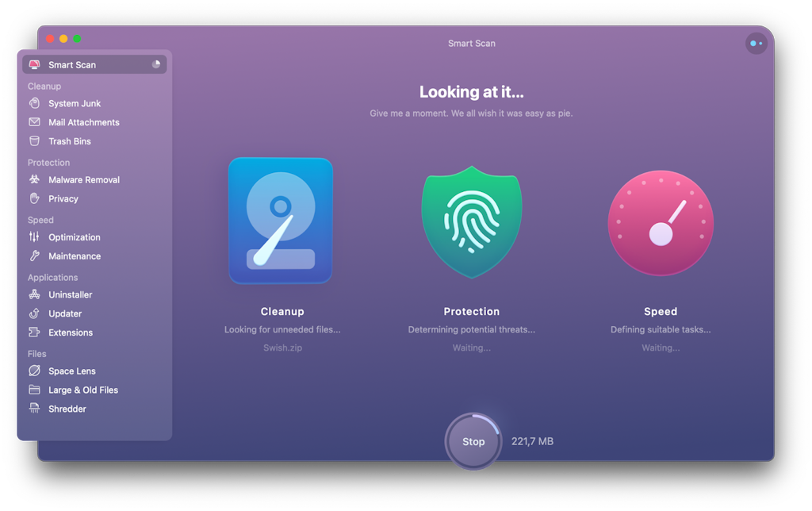
Task: Select the Space Lens icon
Action: (x=34, y=371)
